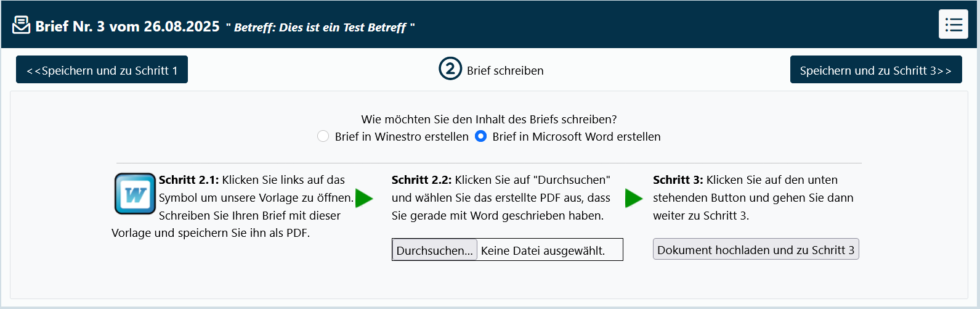The image size is (980, 309).
Task: Open the Word template via the W icon
Action: click(135, 194)
